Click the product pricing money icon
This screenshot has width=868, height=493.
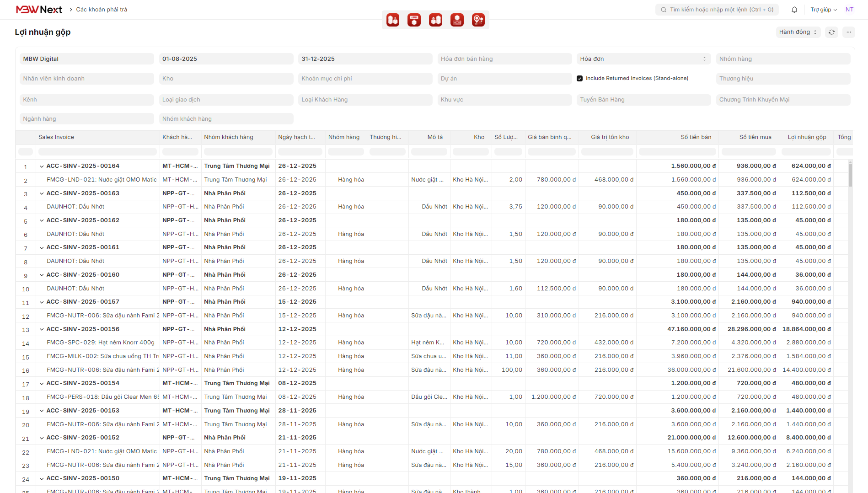(457, 20)
